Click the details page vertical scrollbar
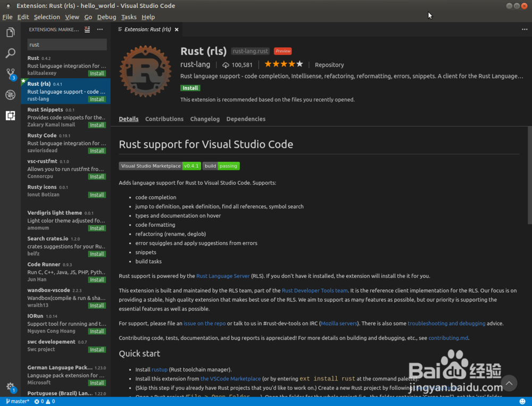Viewport: 532px width, 406px height. point(530,175)
